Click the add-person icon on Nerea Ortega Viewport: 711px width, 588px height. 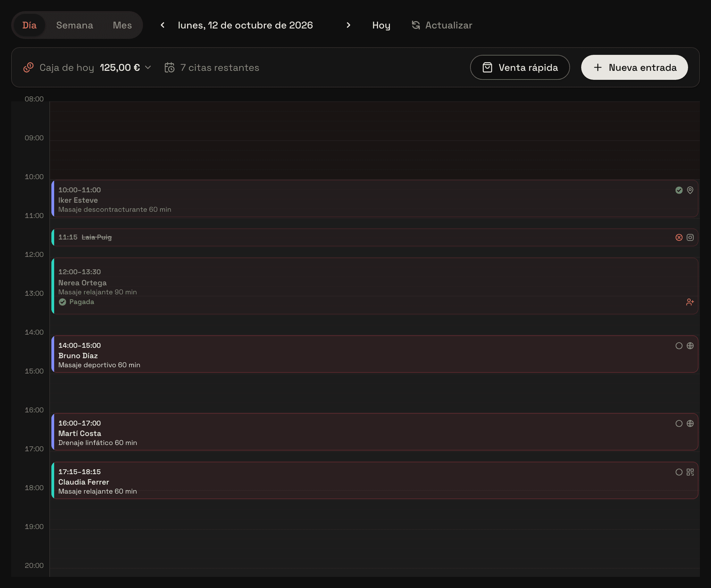point(690,302)
